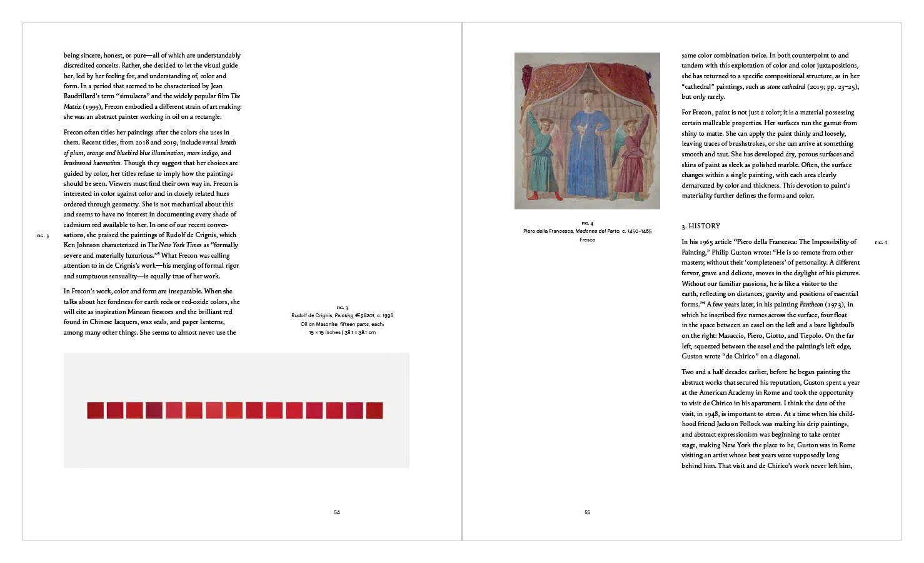Image resolution: width=924 pixels, height=563 pixels.
Task: Click the line "For Frecon, paint is not just a color"
Action: coord(768,113)
